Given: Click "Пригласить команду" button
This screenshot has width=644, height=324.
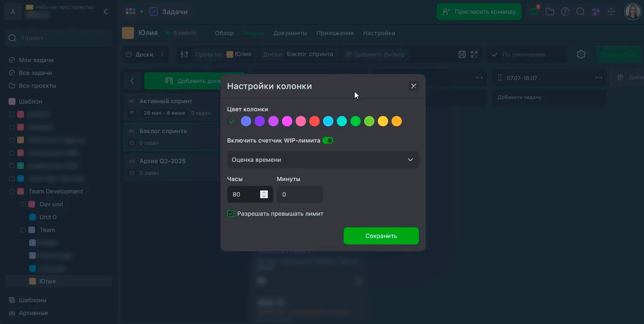Looking at the screenshot, I should 479,12.
